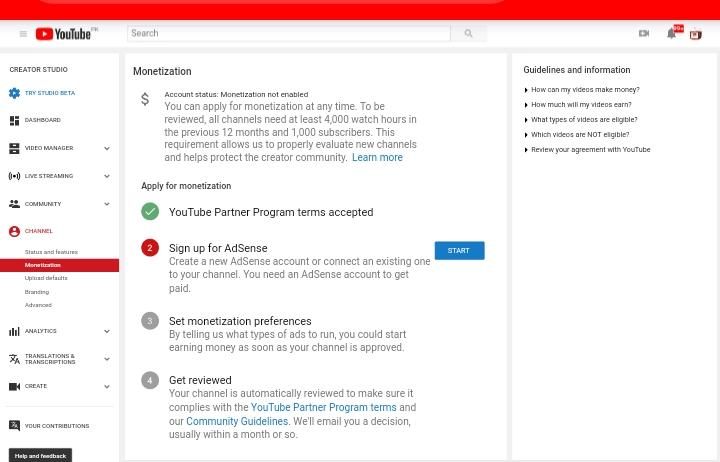720x462 pixels.
Task: Open Upload defaults submenu item
Action: 46,278
